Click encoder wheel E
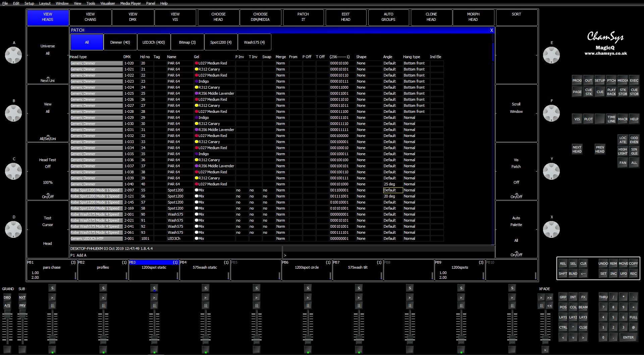 click(551, 55)
